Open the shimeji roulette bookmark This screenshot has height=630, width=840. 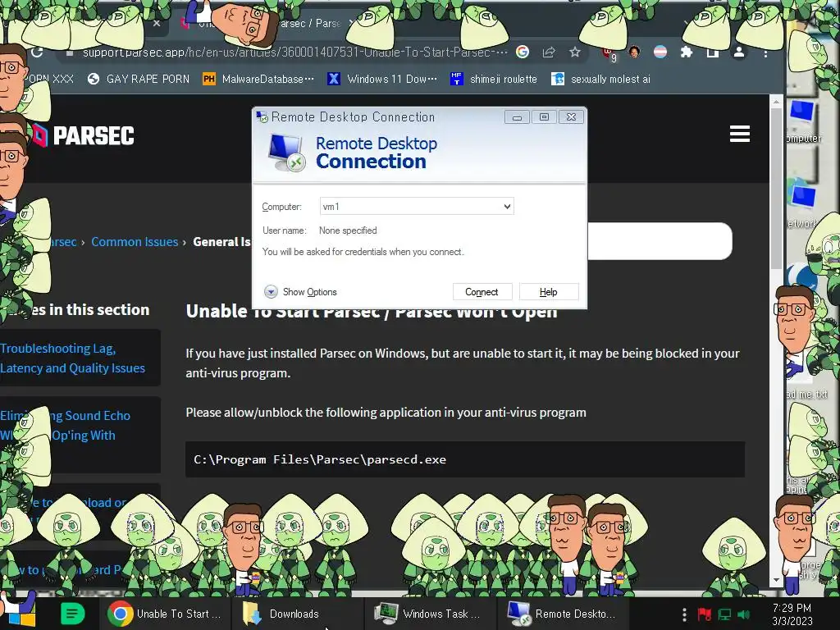coord(493,80)
